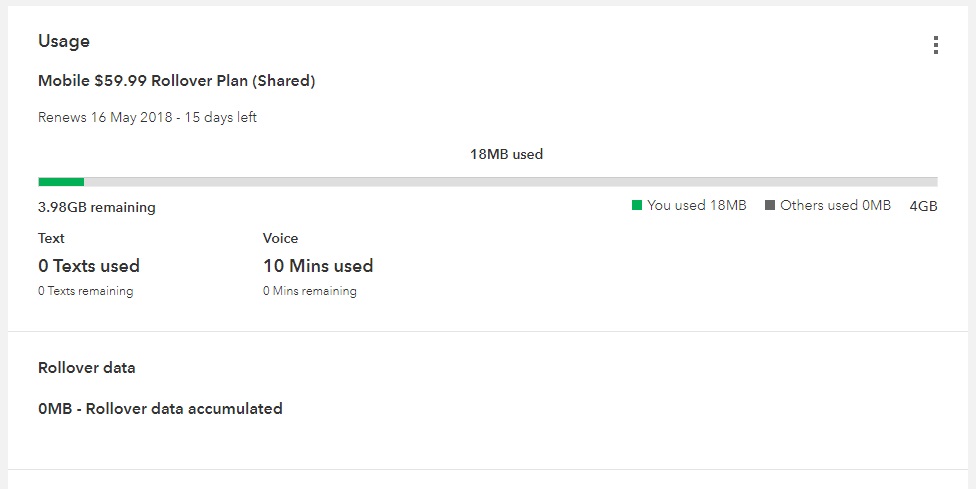Click the "0 Texts remaining" text
Screen dimensions: 976x489
pyautogui.click(x=85, y=291)
